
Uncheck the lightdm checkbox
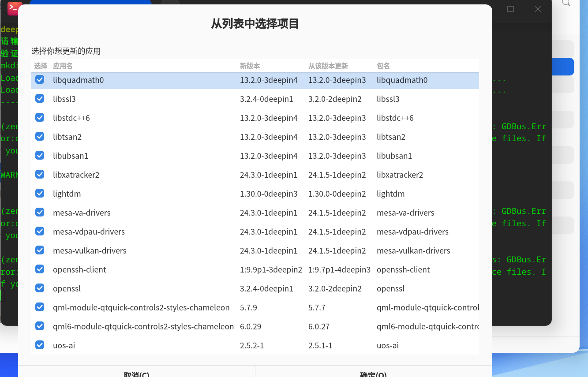click(x=40, y=194)
